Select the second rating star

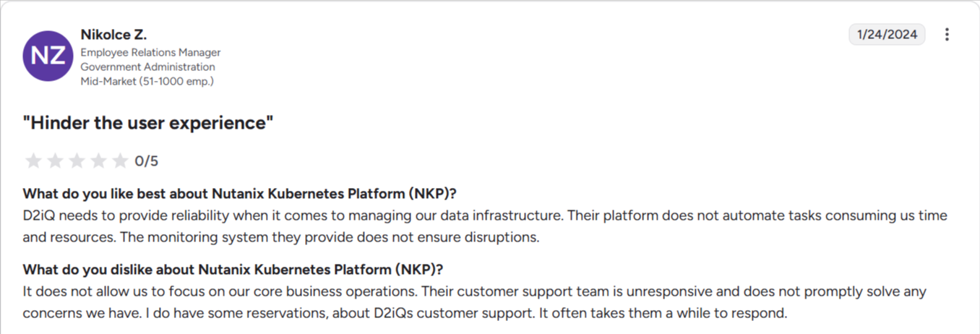pyautogui.click(x=55, y=160)
